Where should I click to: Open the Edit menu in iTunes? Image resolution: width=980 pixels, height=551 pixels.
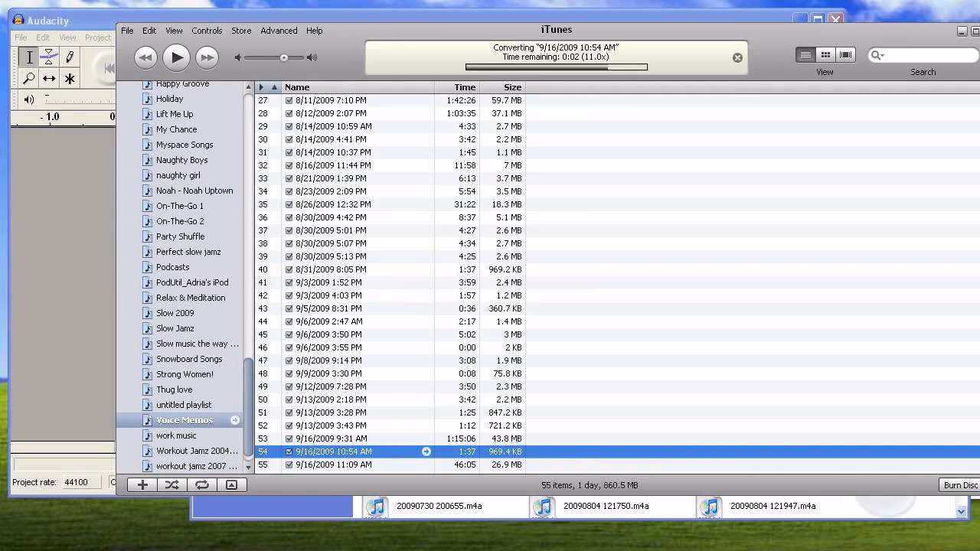pos(149,31)
